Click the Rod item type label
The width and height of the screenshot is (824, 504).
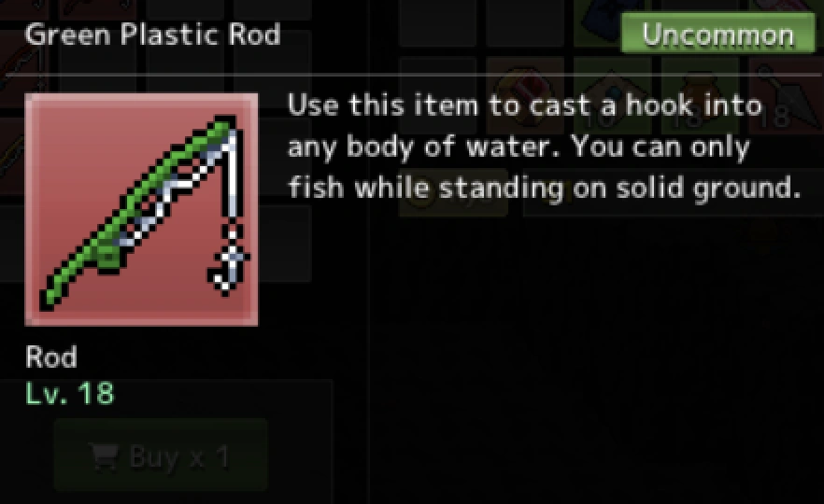[x=51, y=357]
